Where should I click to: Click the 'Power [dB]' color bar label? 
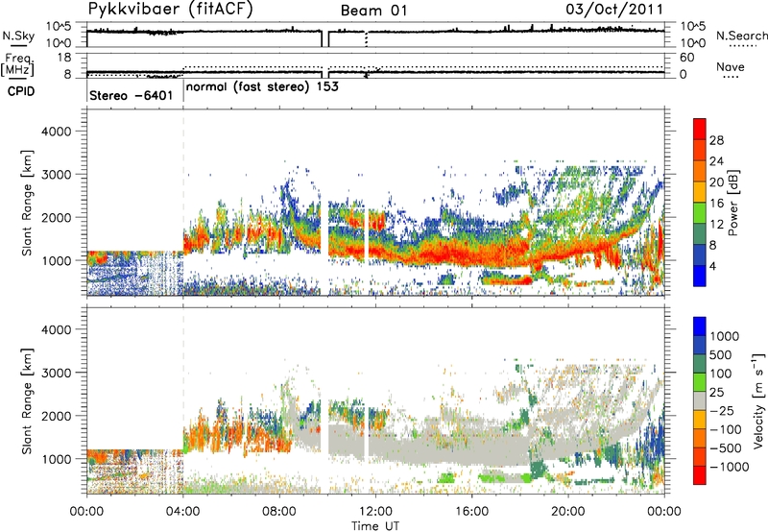tap(733, 203)
